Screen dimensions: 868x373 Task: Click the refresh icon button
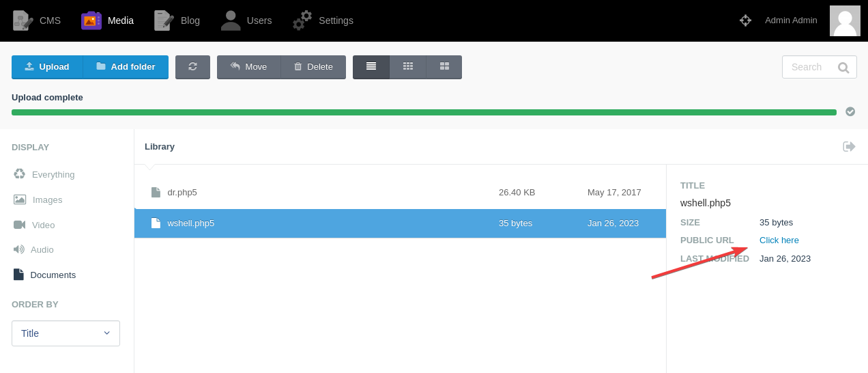click(192, 67)
